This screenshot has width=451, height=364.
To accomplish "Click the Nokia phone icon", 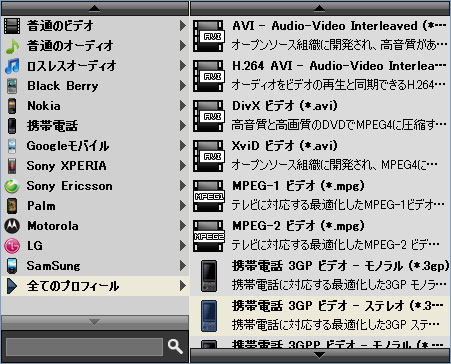I will pos(12,106).
